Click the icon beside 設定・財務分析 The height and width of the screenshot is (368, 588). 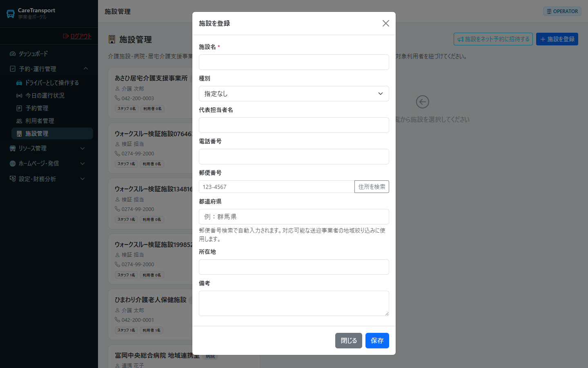point(13,179)
